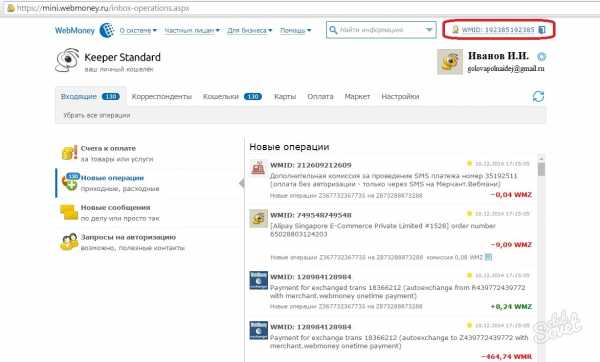
Task: Expand Для бизнеса menu
Action: click(x=249, y=30)
